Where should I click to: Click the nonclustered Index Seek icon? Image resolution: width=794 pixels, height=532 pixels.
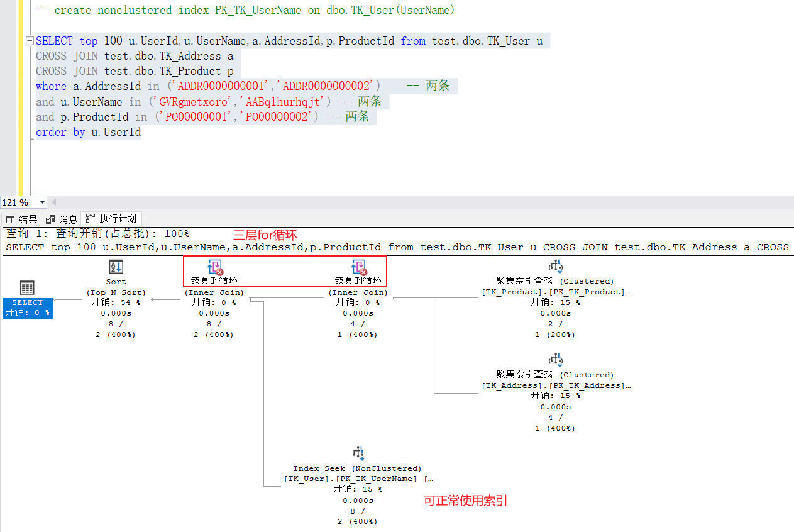point(358,453)
